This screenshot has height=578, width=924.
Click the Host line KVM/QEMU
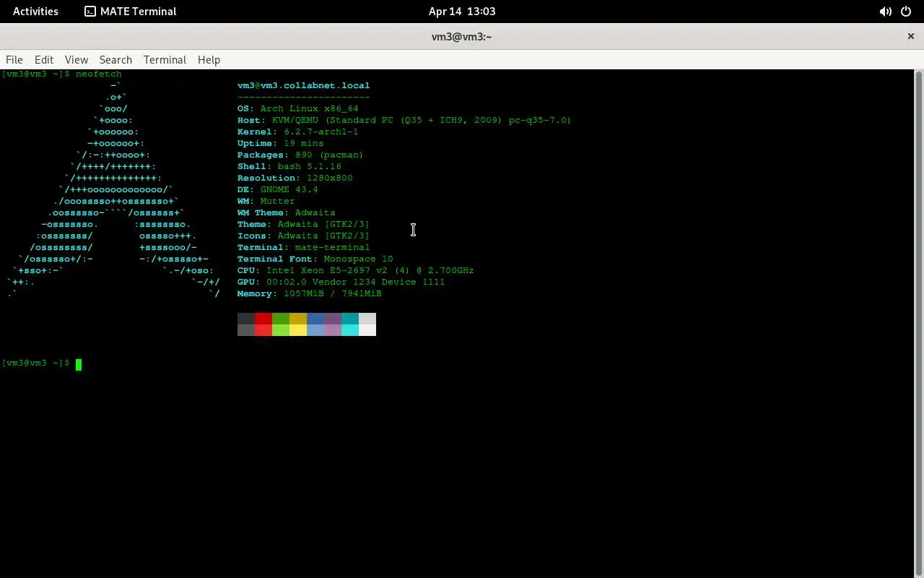404,120
